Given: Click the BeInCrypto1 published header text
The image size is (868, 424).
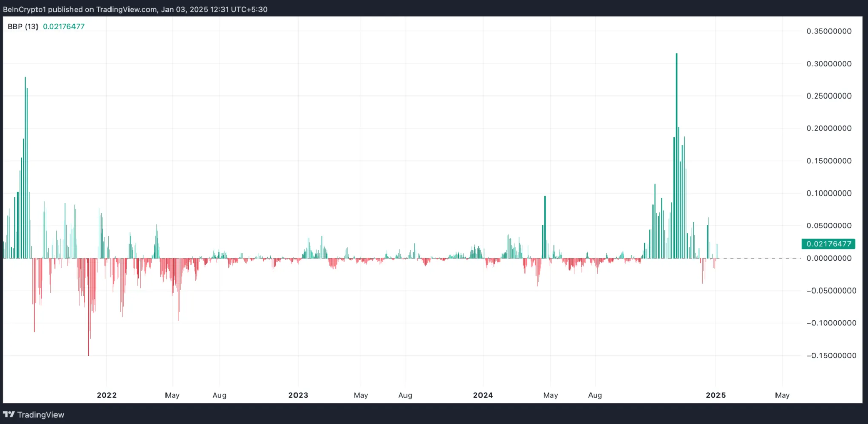Looking at the screenshot, I should tap(135, 9).
